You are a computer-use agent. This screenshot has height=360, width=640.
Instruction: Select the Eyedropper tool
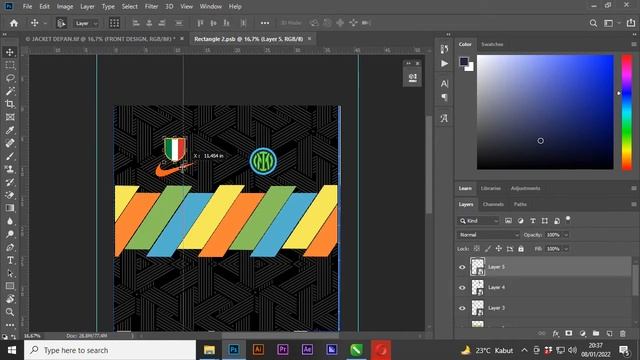tap(10, 130)
